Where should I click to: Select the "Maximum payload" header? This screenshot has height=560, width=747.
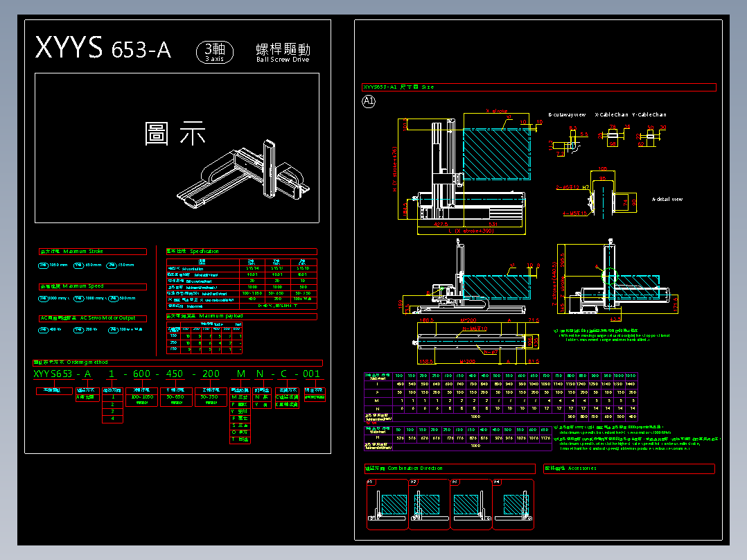coord(242,316)
